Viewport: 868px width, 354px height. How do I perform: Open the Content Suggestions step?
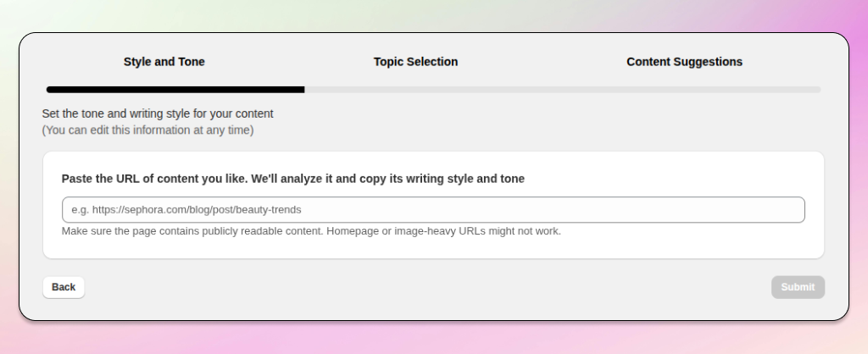point(684,62)
